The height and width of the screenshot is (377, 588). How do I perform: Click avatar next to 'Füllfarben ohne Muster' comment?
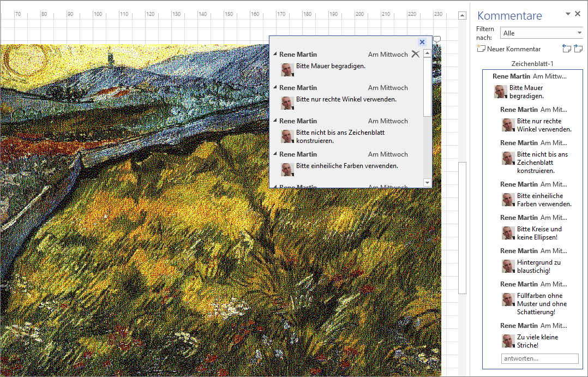(x=508, y=300)
